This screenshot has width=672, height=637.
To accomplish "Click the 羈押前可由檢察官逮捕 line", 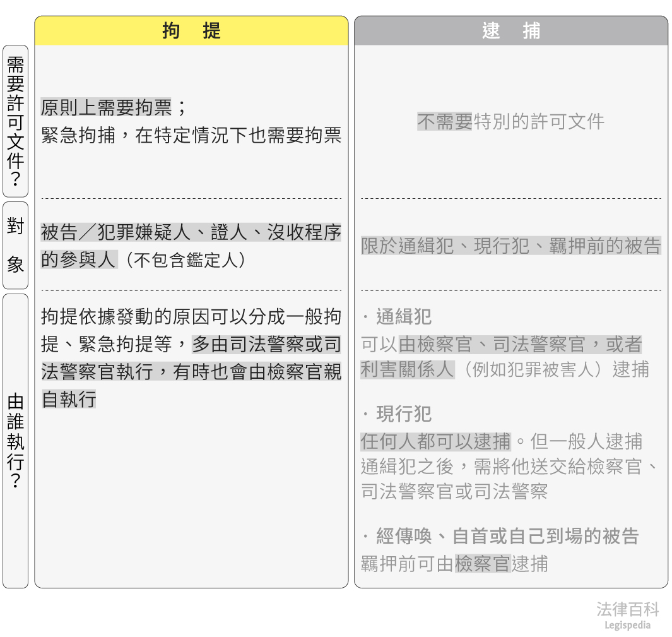I will [454, 563].
